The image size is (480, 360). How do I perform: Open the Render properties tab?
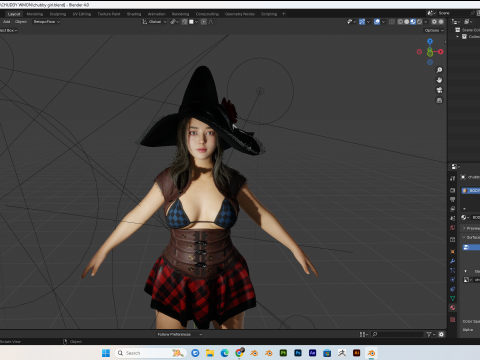pyautogui.click(x=452, y=190)
